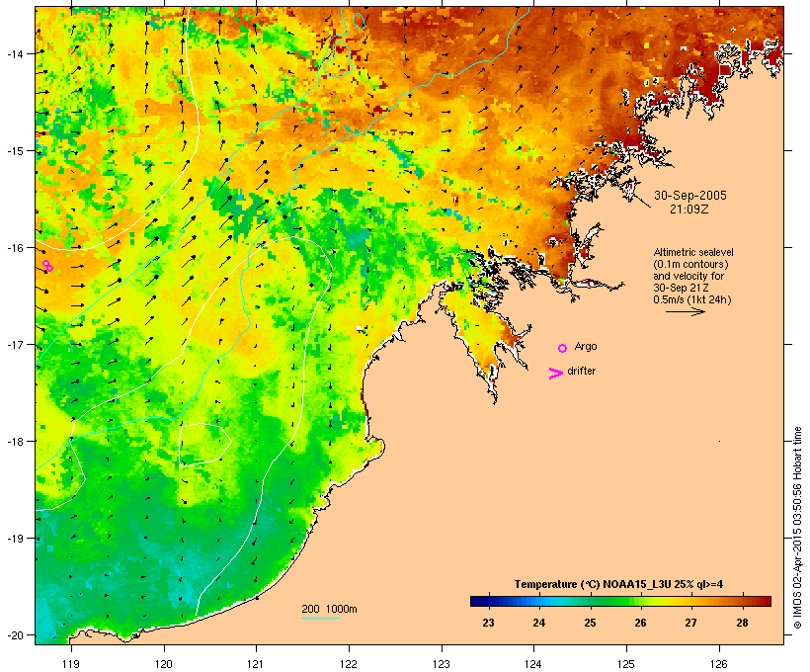Click the colorbar value 28
Screen dimensions: 810x672
(x=742, y=623)
